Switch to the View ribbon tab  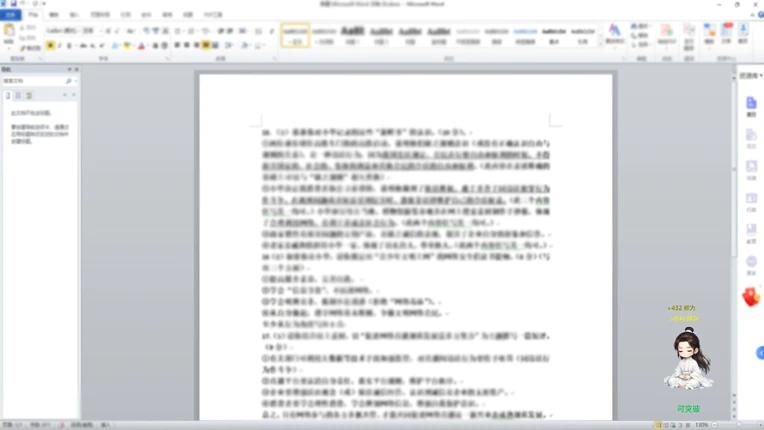coord(188,15)
